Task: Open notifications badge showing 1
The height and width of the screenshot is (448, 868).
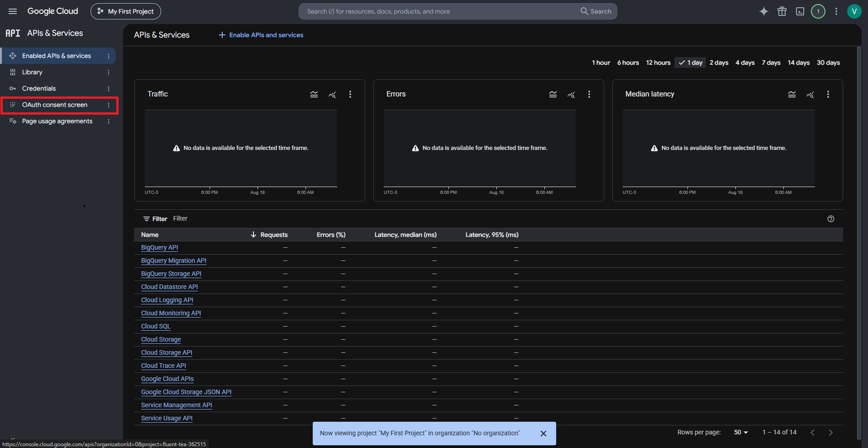Action: pyautogui.click(x=818, y=11)
